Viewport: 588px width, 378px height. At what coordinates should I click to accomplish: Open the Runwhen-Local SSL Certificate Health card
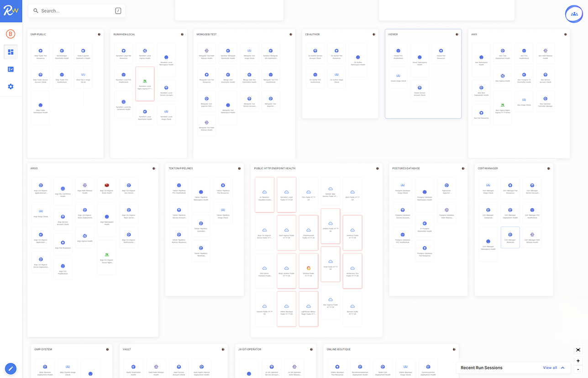123,105
